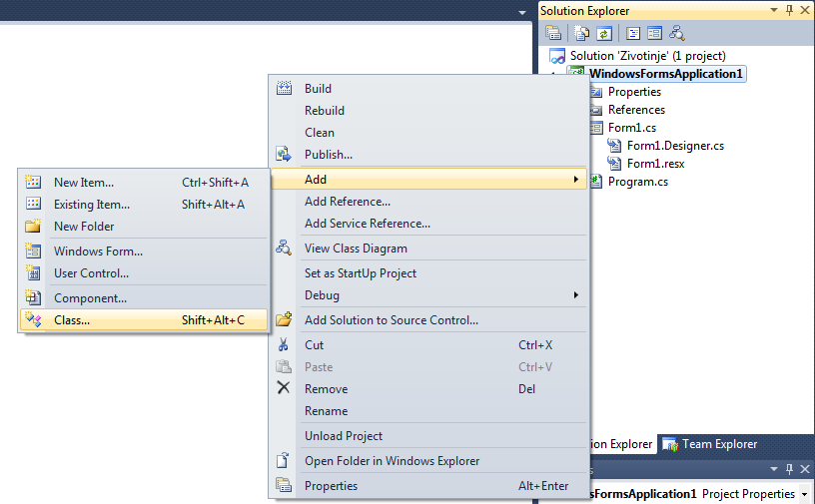815x504 pixels.
Task: Open the Project Properties object dropdown
Action: click(x=805, y=494)
